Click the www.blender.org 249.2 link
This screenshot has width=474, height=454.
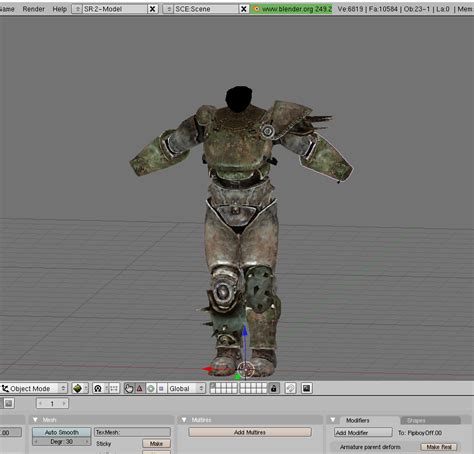click(x=297, y=9)
